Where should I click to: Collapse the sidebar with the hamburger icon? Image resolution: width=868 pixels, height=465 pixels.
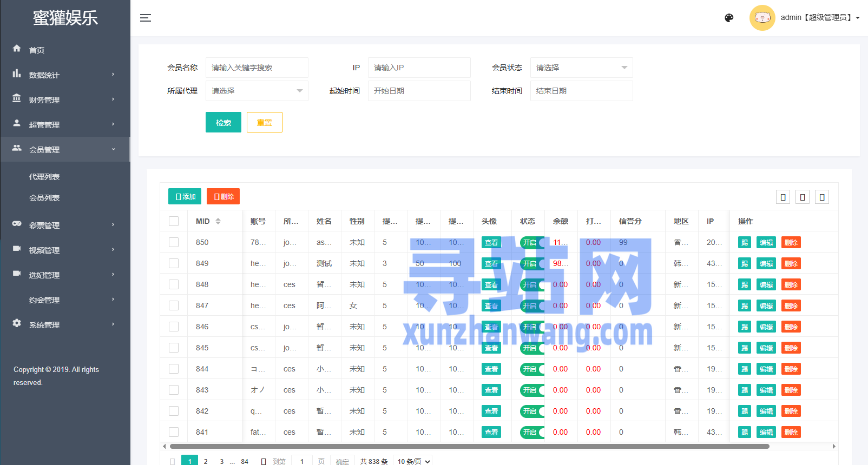click(146, 18)
